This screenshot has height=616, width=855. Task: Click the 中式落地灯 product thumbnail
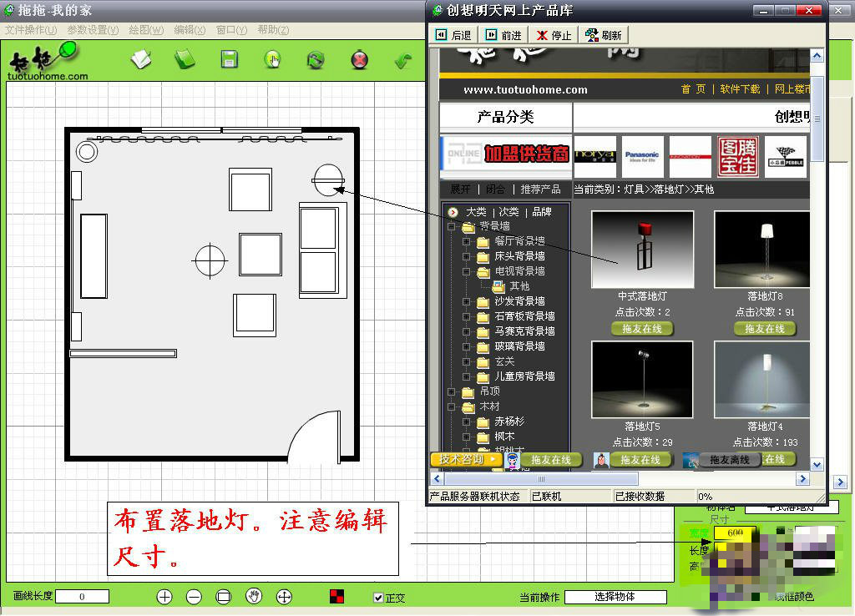(642, 249)
